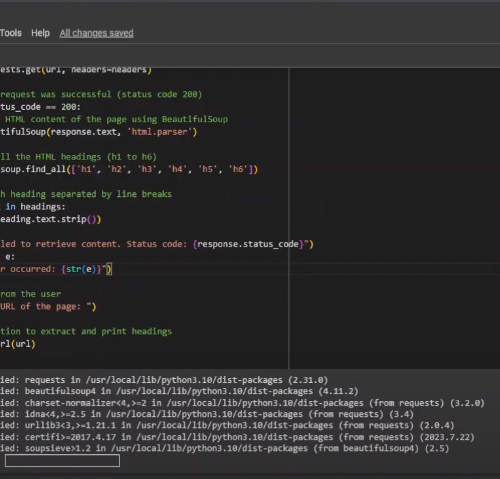Click the output line for idna (3.4)
500x479 pixels.
click(x=207, y=414)
